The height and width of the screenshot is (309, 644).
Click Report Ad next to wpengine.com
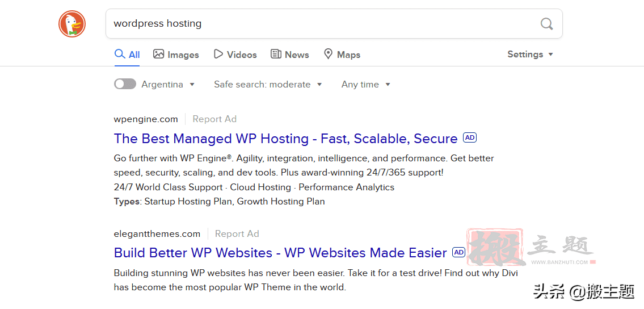214,119
